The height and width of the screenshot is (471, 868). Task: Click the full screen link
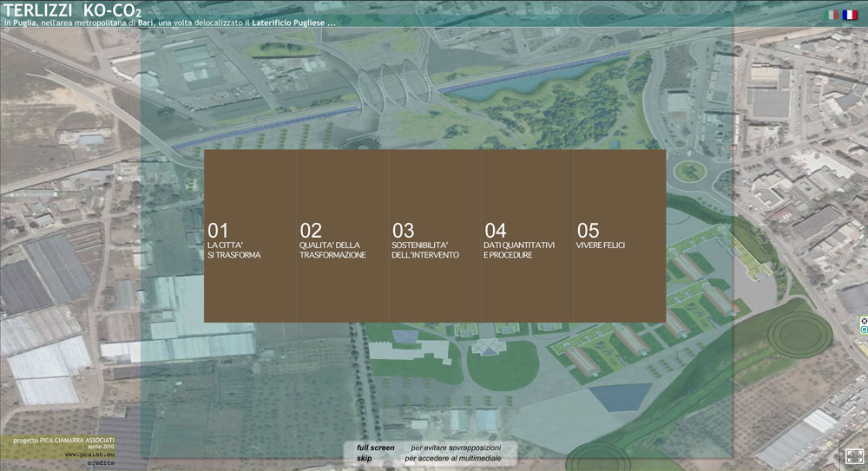pyautogui.click(x=375, y=448)
